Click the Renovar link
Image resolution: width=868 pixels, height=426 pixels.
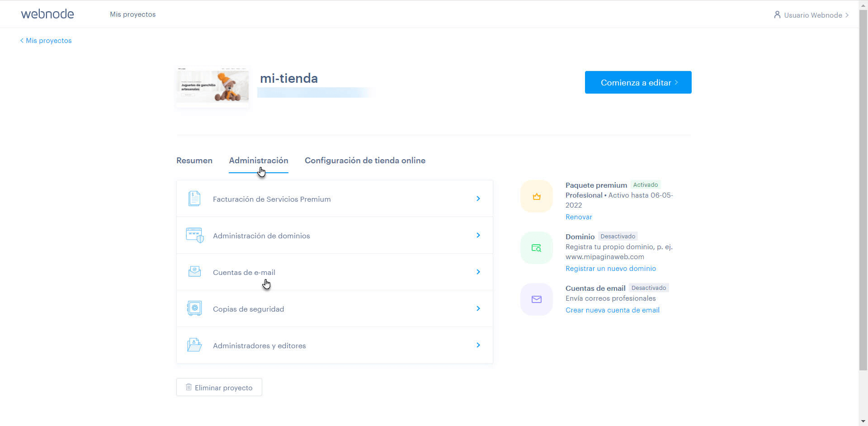(x=579, y=217)
